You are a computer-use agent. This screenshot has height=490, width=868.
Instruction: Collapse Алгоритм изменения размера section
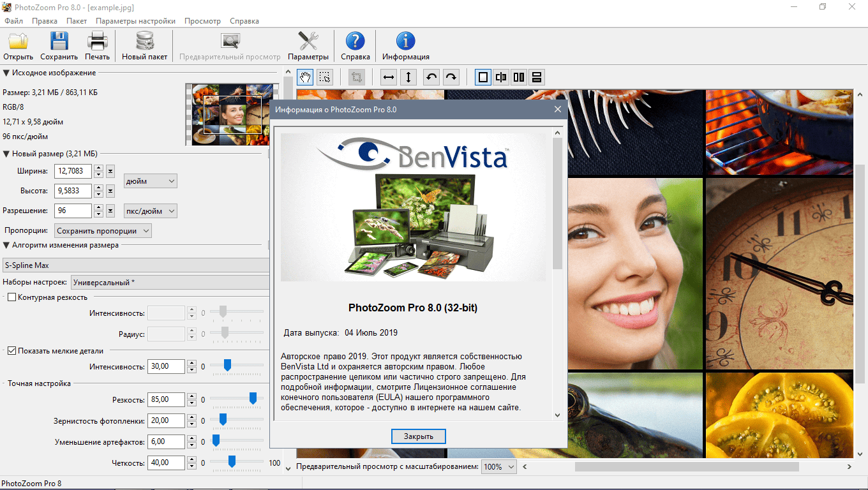[x=6, y=245]
